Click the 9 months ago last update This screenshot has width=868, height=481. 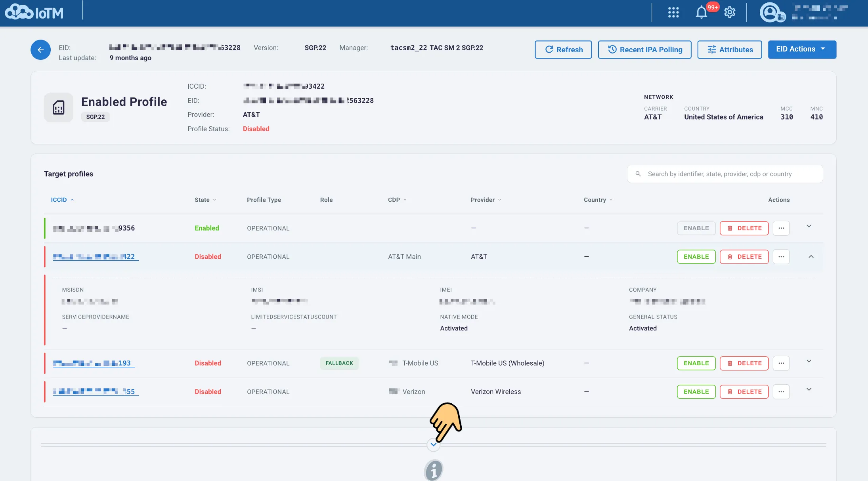(x=130, y=58)
